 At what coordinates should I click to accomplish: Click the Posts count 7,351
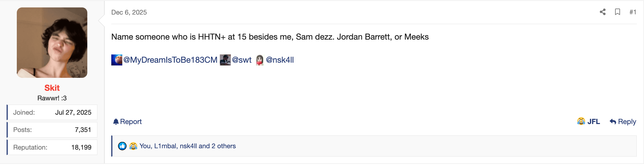pos(83,130)
